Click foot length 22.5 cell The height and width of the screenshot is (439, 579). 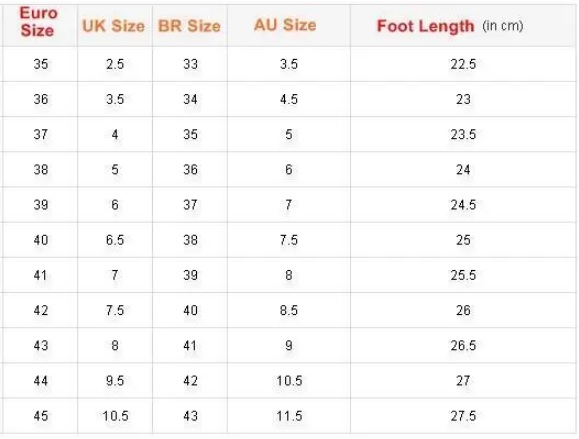[x=463, y=64]
